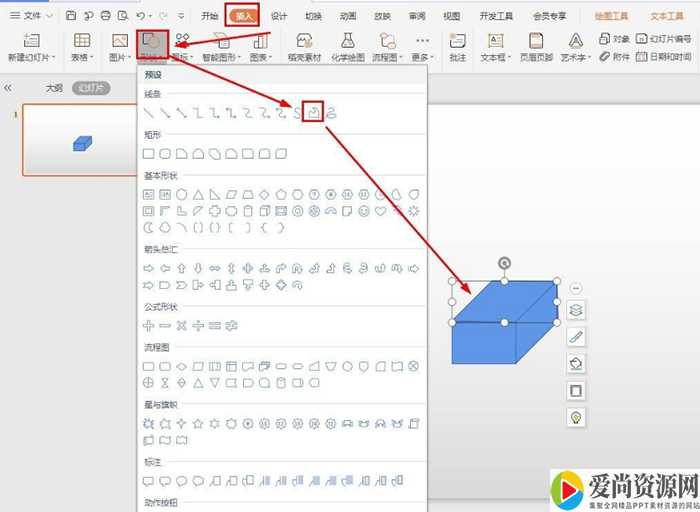
Task: Click the rotation handle above the cube
Action: [504, 263]
